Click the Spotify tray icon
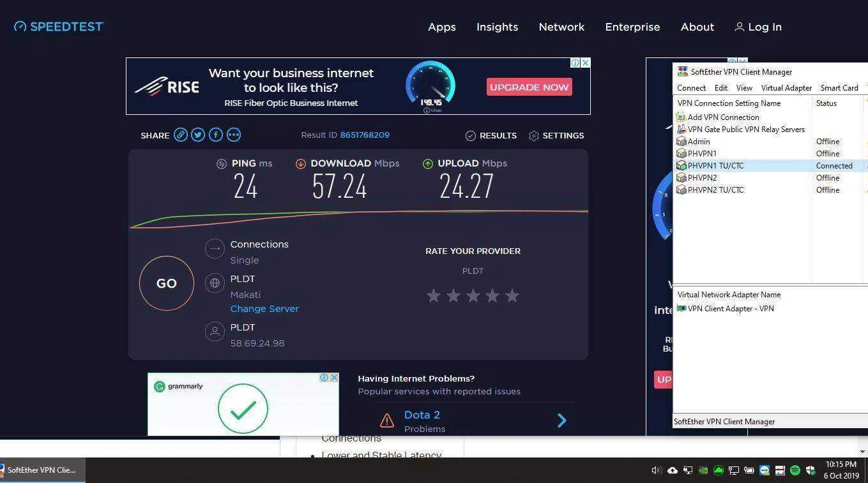The image size is (868, 483). [795, 470]
